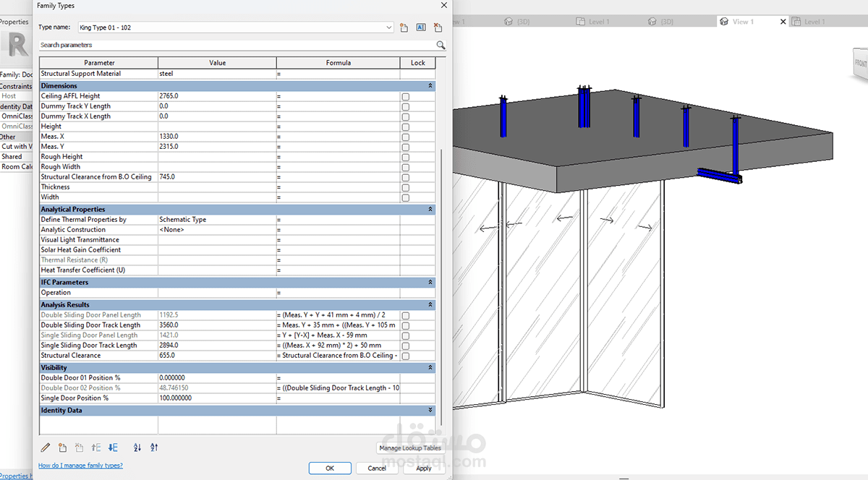Open 'How do I manage family types?' link
The image size is (868, 480).
click(80, 466)
